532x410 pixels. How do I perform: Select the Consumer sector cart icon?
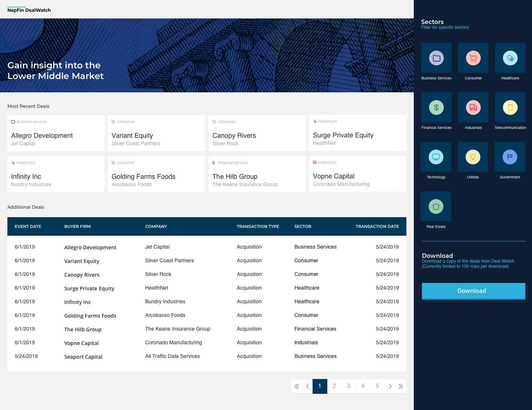[473, 58]
